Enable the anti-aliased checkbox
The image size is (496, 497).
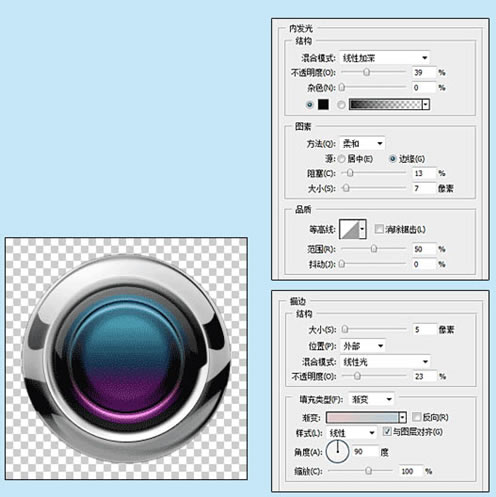tap(379, 229)
